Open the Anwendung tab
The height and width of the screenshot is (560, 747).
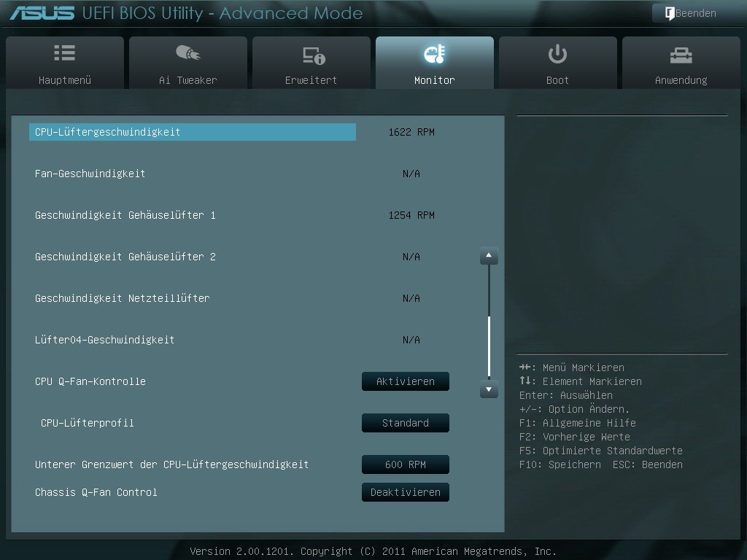tap(681, 63)
